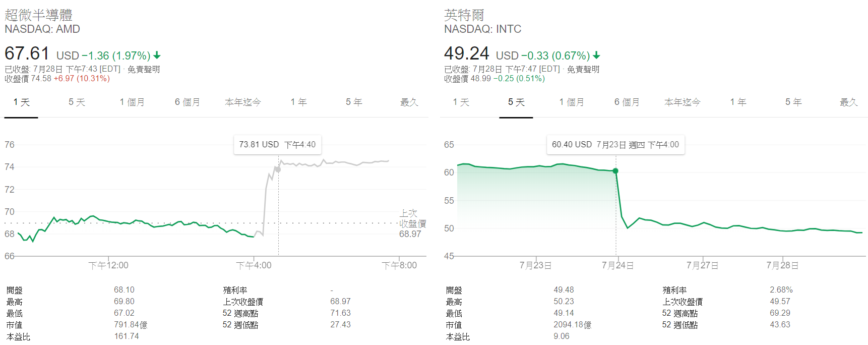
Task: Select the AMD 5 天 tab
Action: click(77, 102)
